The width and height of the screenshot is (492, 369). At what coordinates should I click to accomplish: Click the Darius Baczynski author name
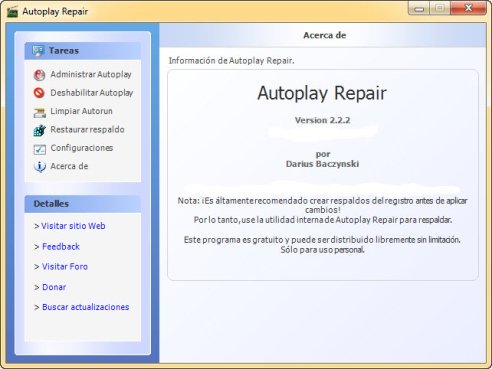point(322,164)
